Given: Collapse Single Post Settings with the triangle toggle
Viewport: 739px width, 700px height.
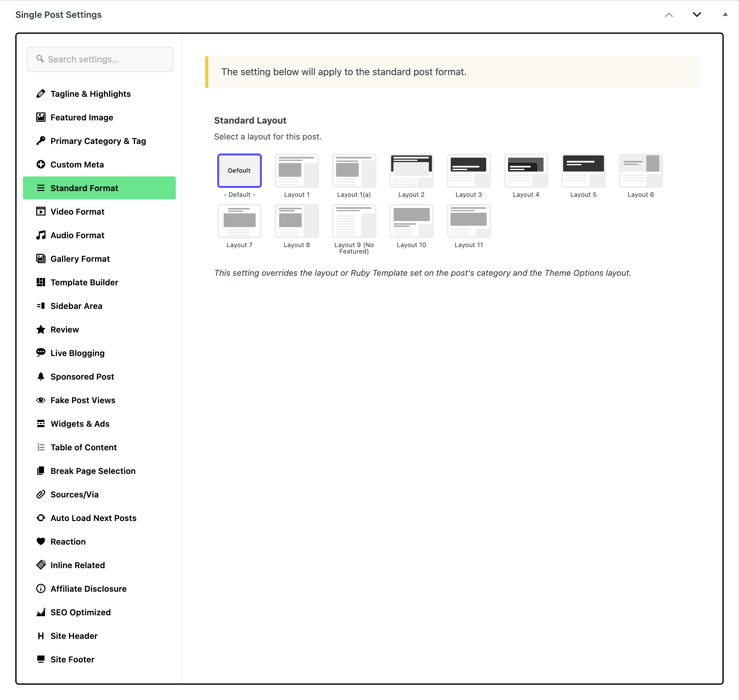Looking at the screenshot, I should (725, 15).
